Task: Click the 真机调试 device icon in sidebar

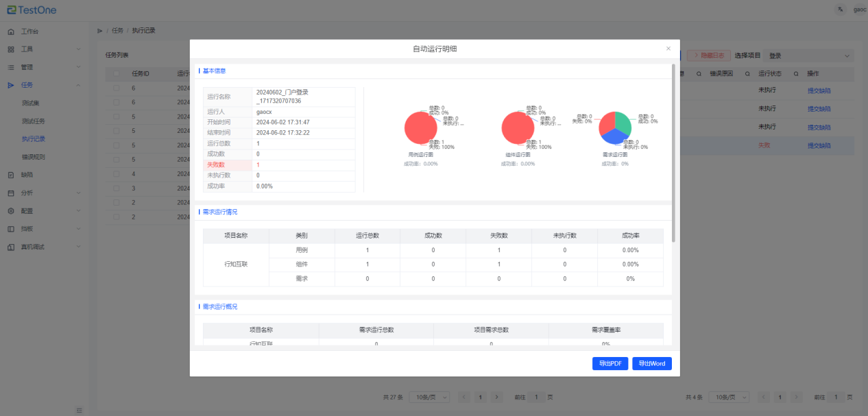Action: [x=11, y=247]
